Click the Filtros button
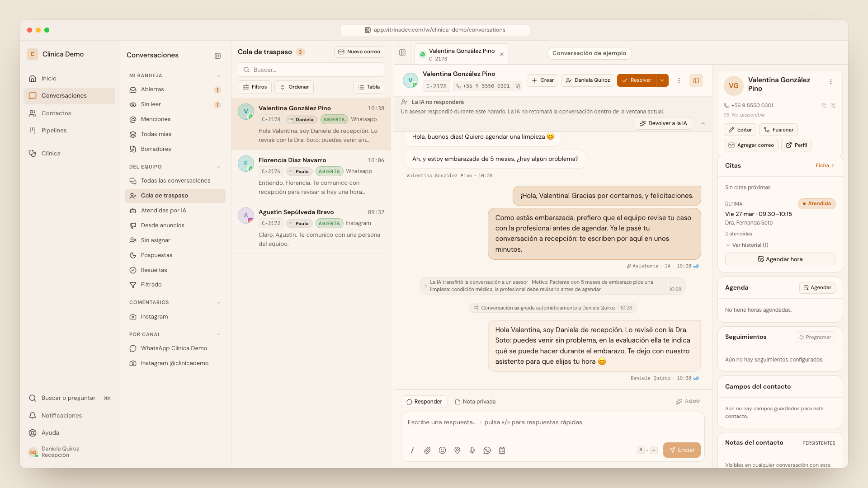The height and width of the screenshot is (488, 868). coord(255,87)
